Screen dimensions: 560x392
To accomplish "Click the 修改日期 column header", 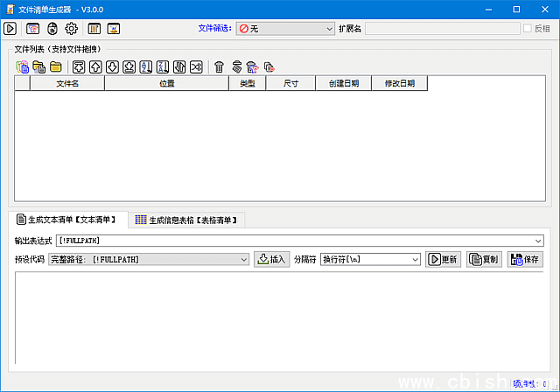I will click(399, 83).
